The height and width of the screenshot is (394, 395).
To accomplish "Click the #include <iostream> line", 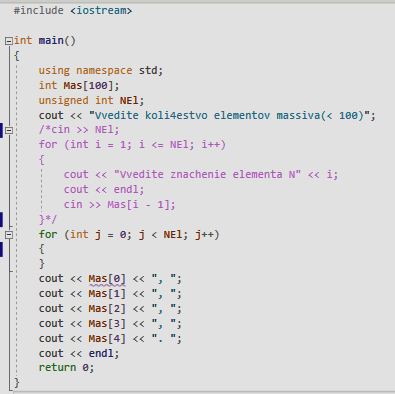I will (73, 11).
